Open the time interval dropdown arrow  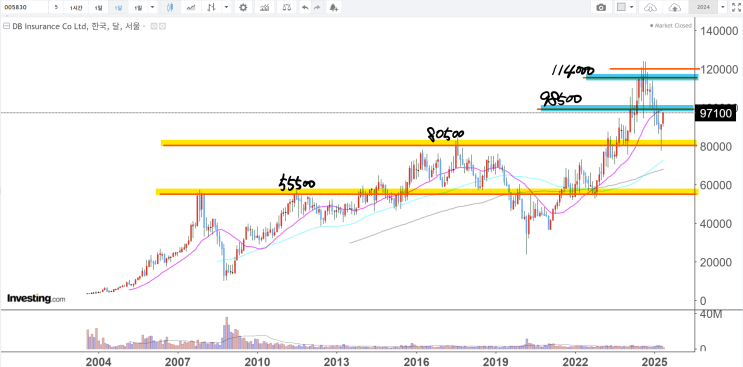pyautogui.click(x=152, y=8)
